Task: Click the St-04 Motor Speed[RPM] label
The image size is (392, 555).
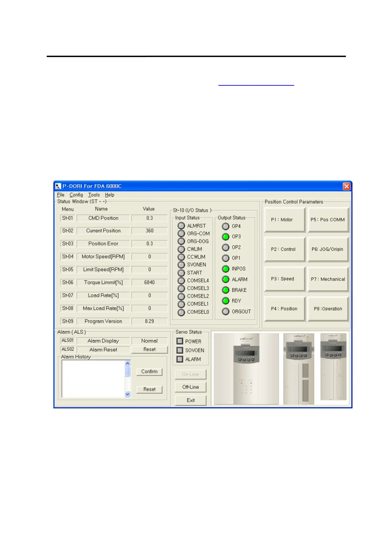Action: coord(103,256)
